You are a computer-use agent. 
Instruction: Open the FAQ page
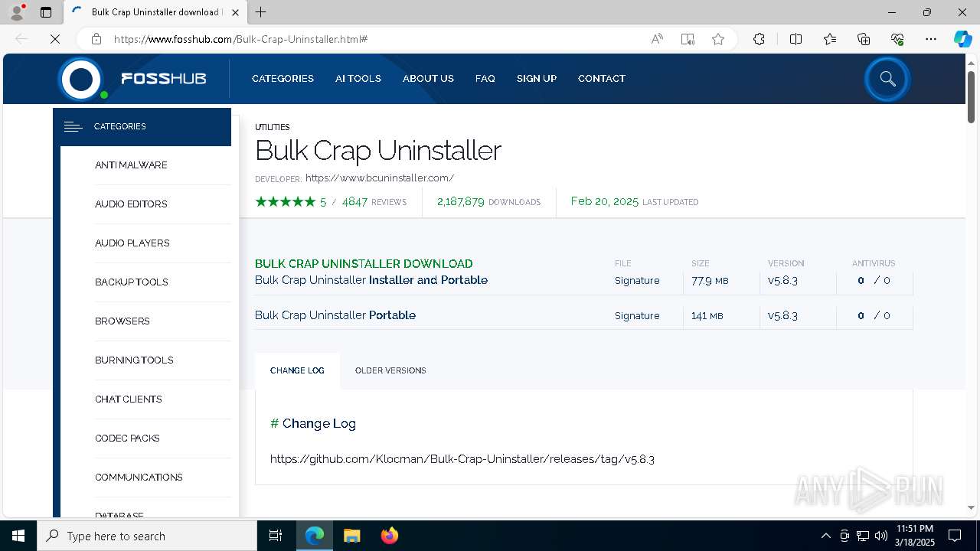[x=485, y=79]
